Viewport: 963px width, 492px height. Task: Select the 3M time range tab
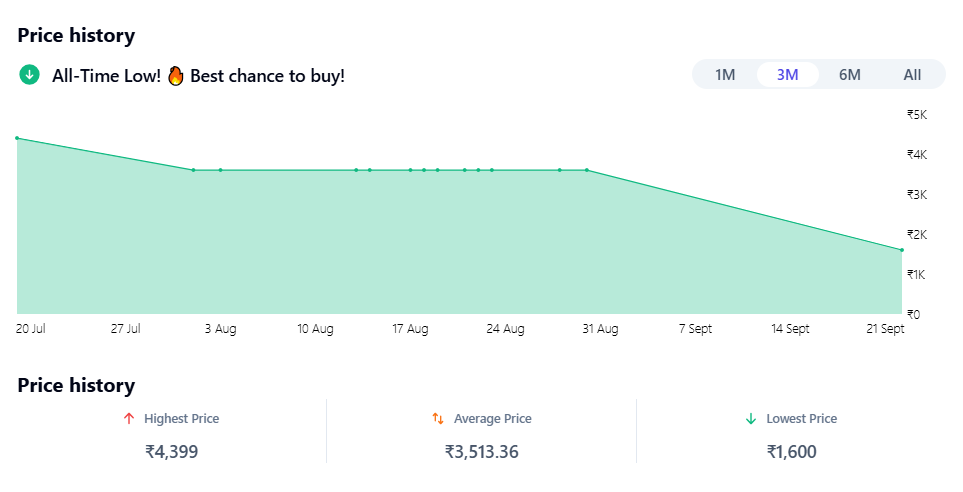click(788, 75)
